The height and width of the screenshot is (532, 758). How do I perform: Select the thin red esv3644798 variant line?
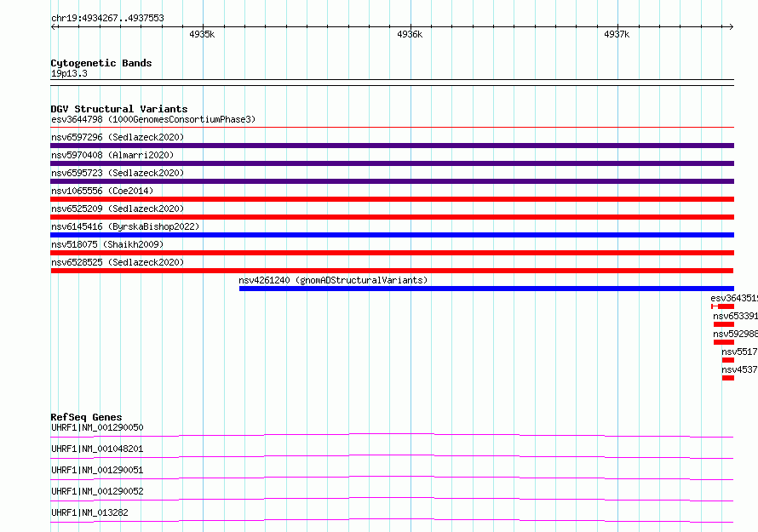point(392,128)
